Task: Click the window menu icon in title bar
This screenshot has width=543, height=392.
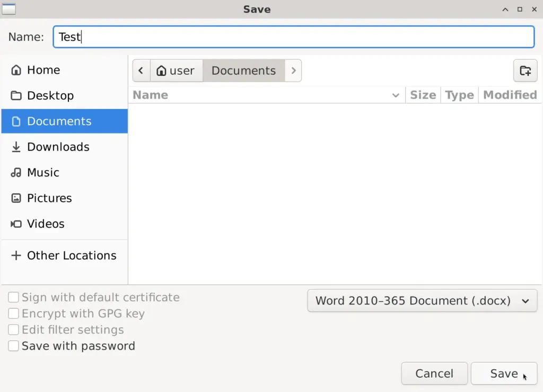Action: [8, 9]
